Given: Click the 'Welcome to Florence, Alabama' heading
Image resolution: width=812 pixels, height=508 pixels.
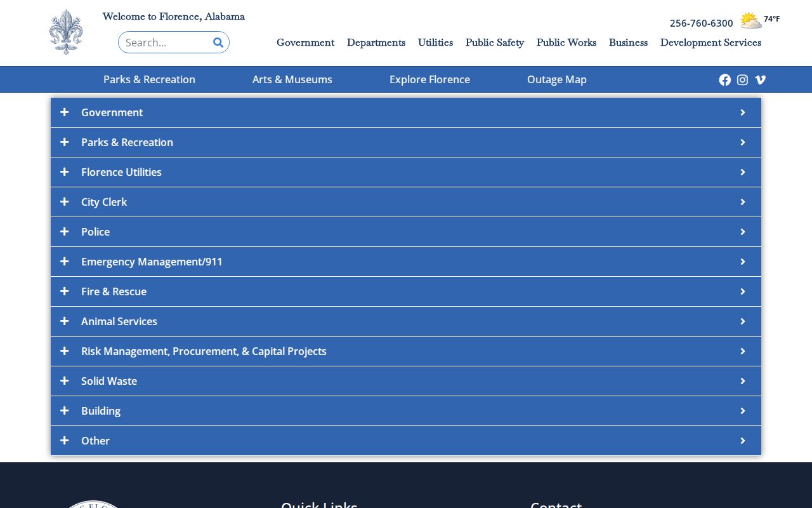Looking at the screenshot, I should (174, 17).
